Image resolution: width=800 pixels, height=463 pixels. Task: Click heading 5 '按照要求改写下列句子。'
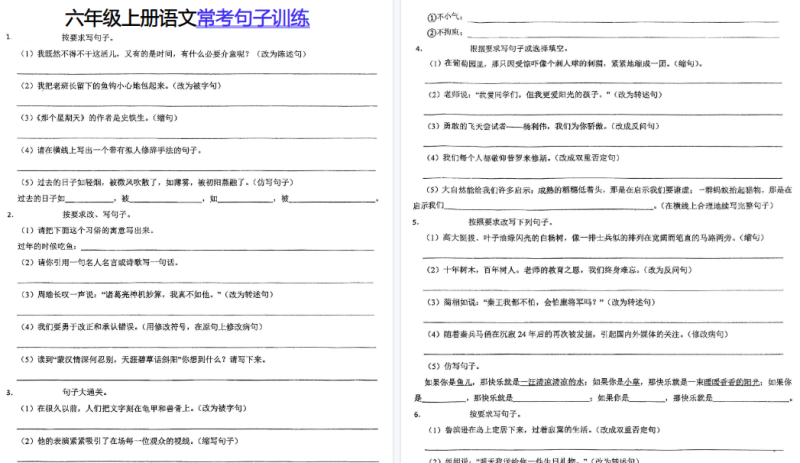[x=511, y=222]
